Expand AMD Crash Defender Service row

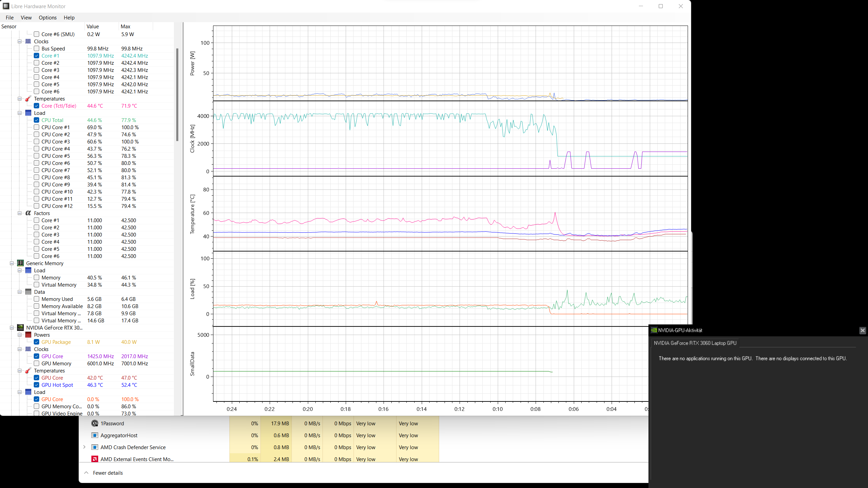84,447
